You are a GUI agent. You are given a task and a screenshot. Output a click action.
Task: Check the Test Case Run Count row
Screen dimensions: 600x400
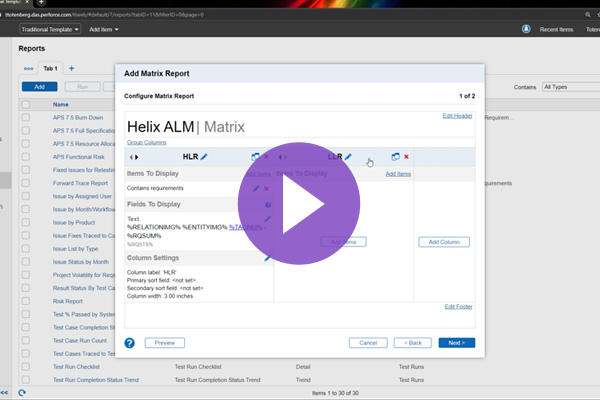[26, 341]
